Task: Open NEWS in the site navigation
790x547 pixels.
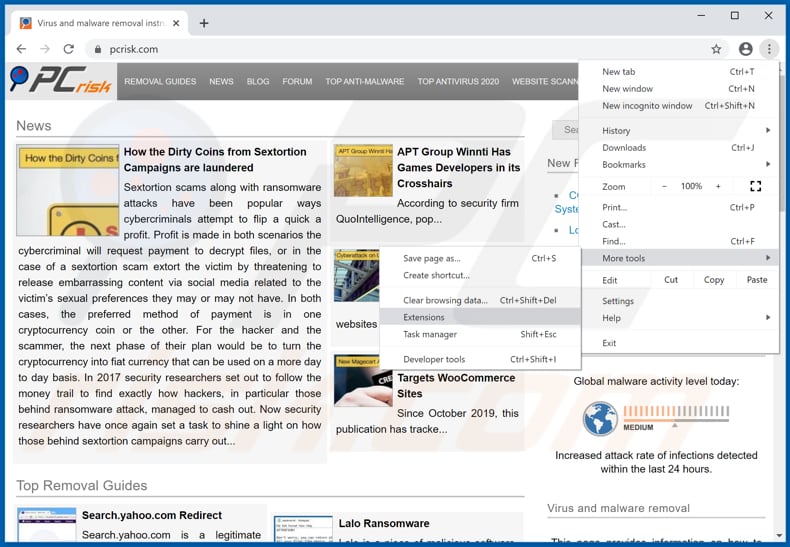Action: point(221,82)
